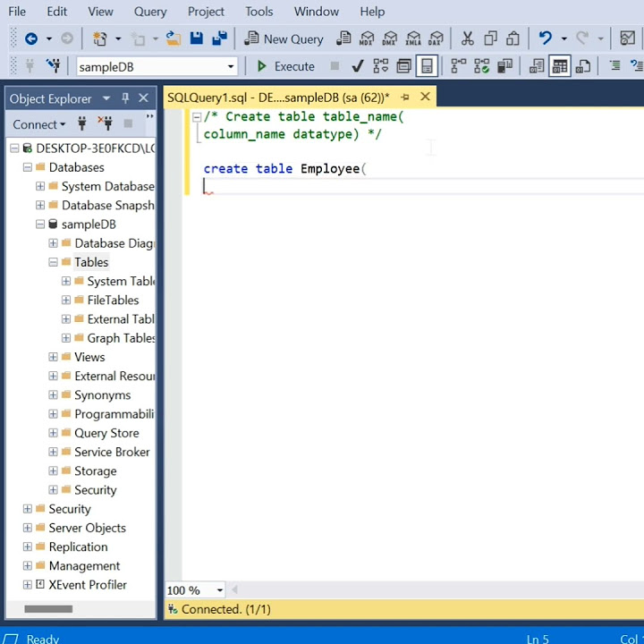
Task: Select Results to Text output
Action: 537,66
